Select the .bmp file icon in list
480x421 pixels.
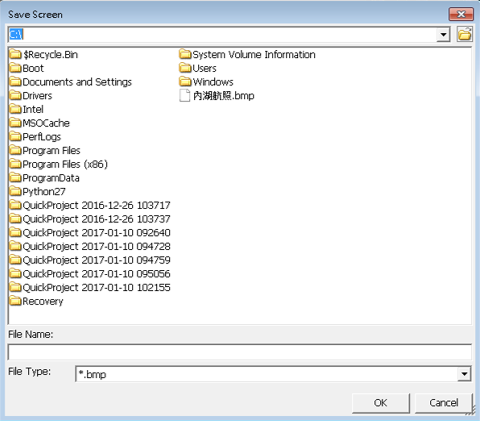[185, 95]
